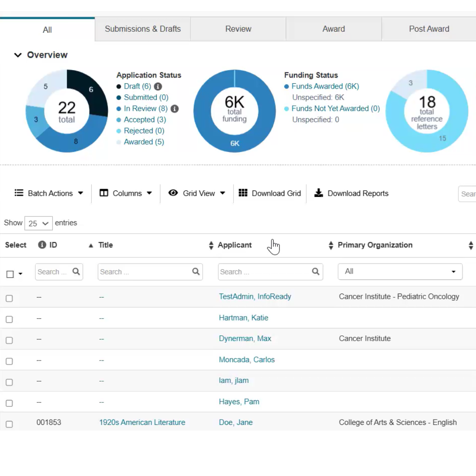Click the Accepted (3) legend color dot
This screenshot has height=476, width=476.
click(x=119, y=120)
